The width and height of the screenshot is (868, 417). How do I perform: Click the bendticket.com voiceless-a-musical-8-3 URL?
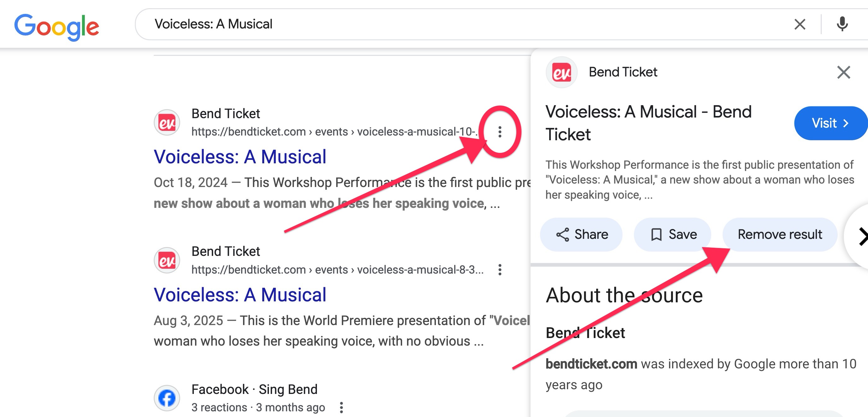coord(337,269)
